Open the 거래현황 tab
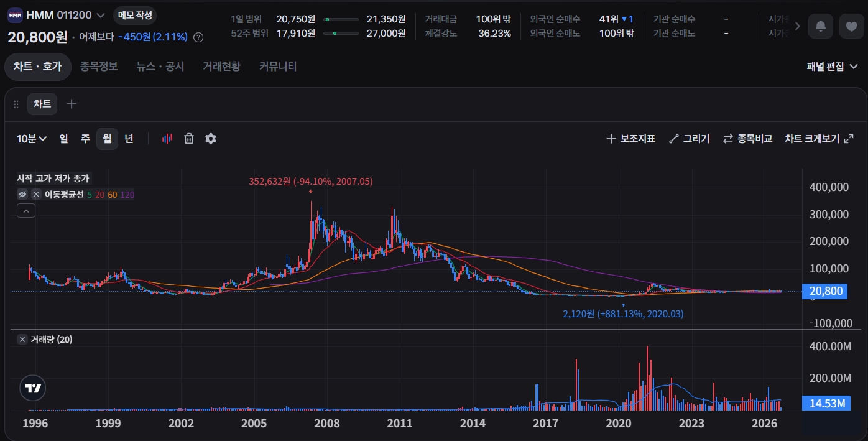This screenshot has width=868, height=441. click(x=221, y=67)
